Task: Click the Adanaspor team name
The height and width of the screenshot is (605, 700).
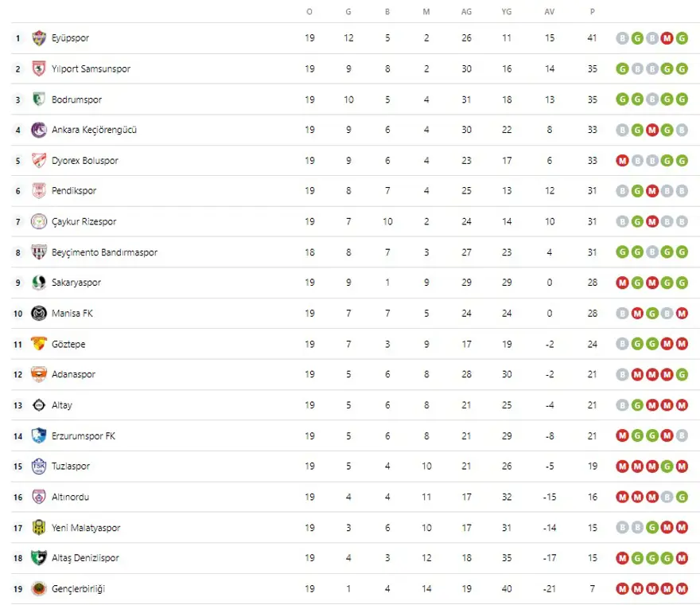Action: point(73,374)
